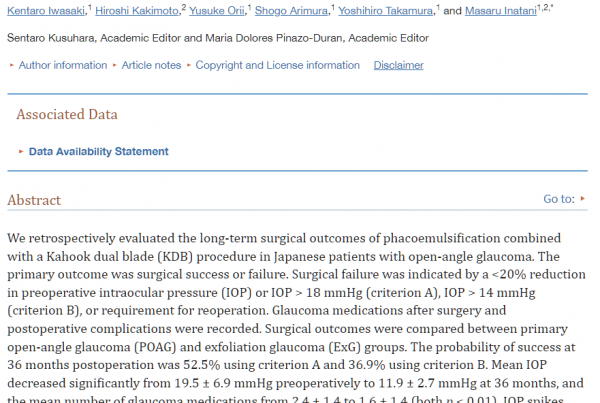Open author link Hiroshi Kakimoto
Viewport: 600px width, 403px height.
point(137,11)
